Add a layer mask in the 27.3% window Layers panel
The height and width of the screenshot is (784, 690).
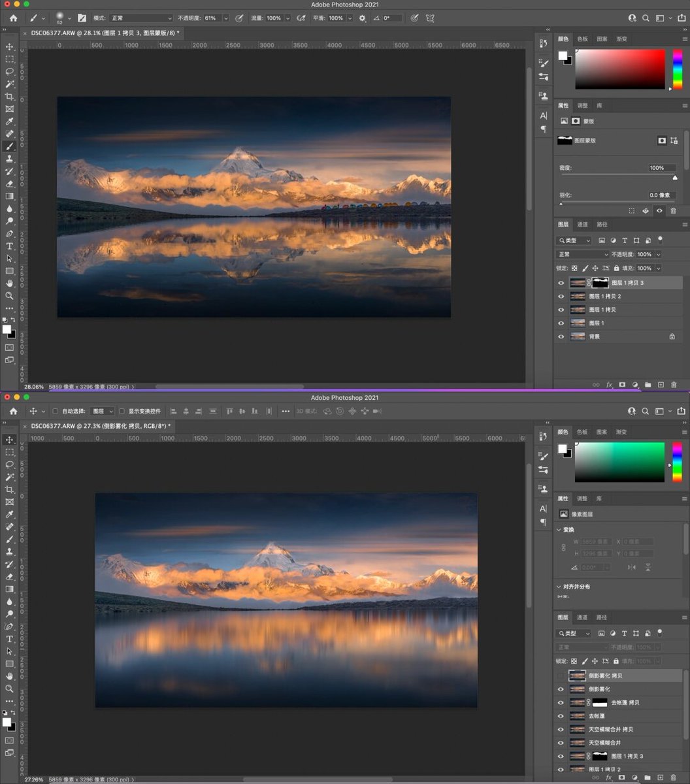(x=622, y=777)
